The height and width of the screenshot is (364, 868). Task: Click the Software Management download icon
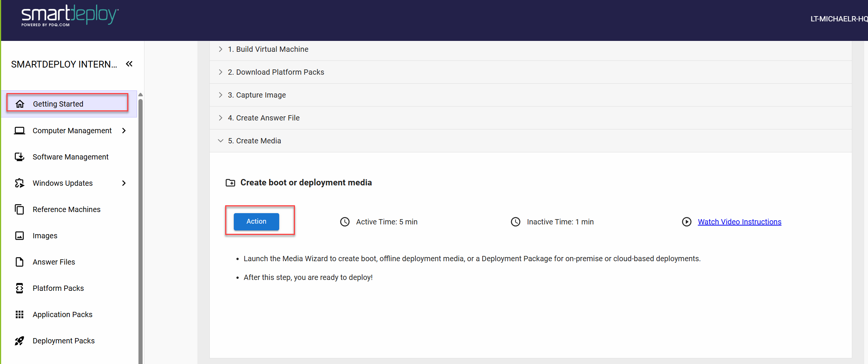coord(20,157)
